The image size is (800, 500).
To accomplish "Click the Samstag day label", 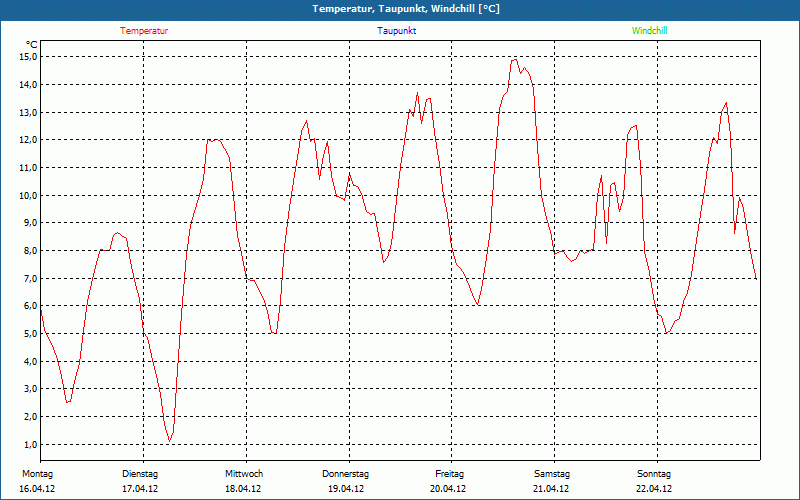I will (552, 474).
